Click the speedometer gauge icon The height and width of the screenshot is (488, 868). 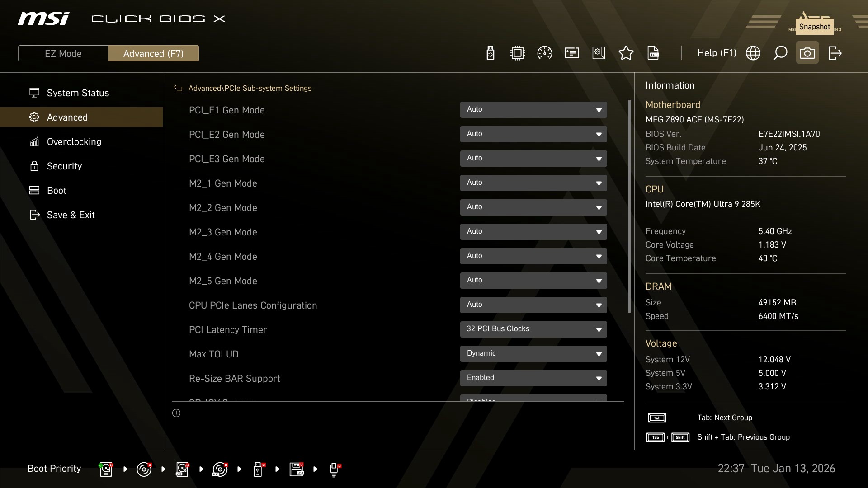click(x=544, y=53)
